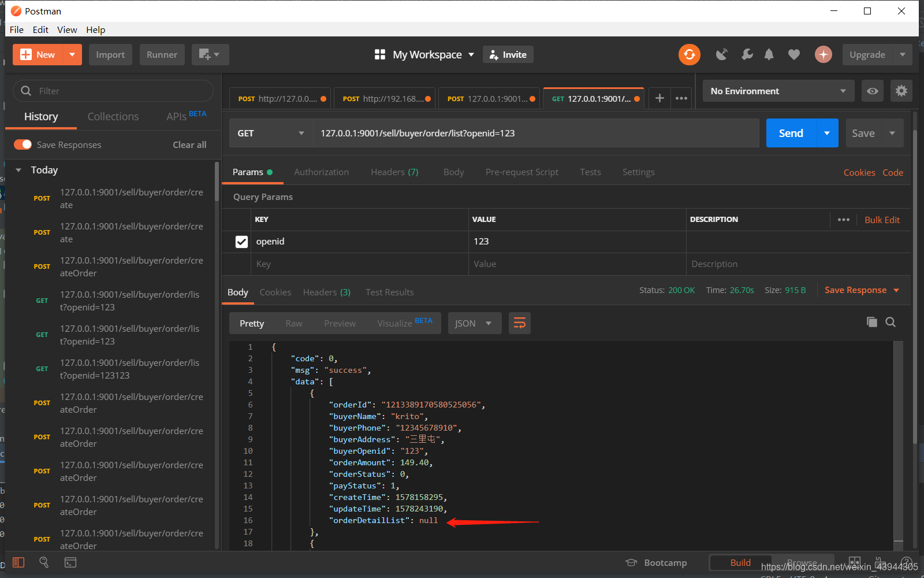The width and height of the screenshot is (924, 578).
Task: Click the Invite button
Action: [508, 55]
